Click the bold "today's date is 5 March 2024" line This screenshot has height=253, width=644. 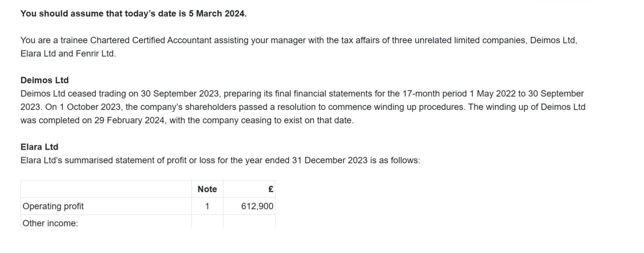coord(133,14)
